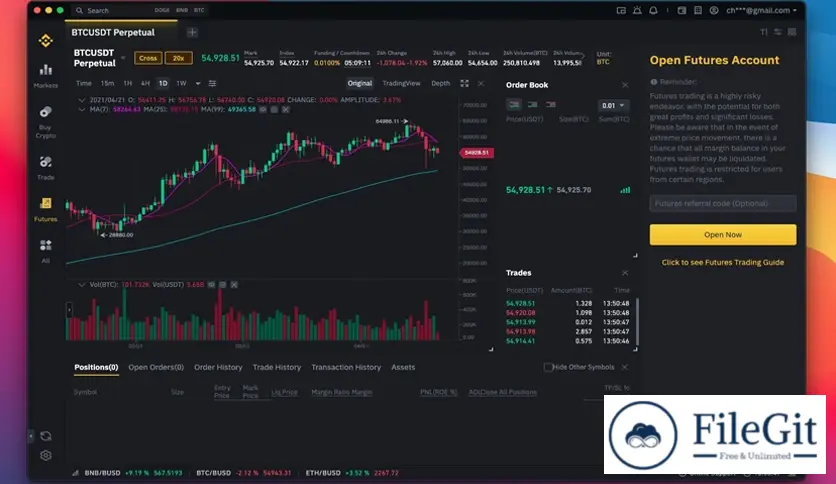836x484 pixels.
Task: Open the Markets section in the sidebar
Action: point(46,75)
